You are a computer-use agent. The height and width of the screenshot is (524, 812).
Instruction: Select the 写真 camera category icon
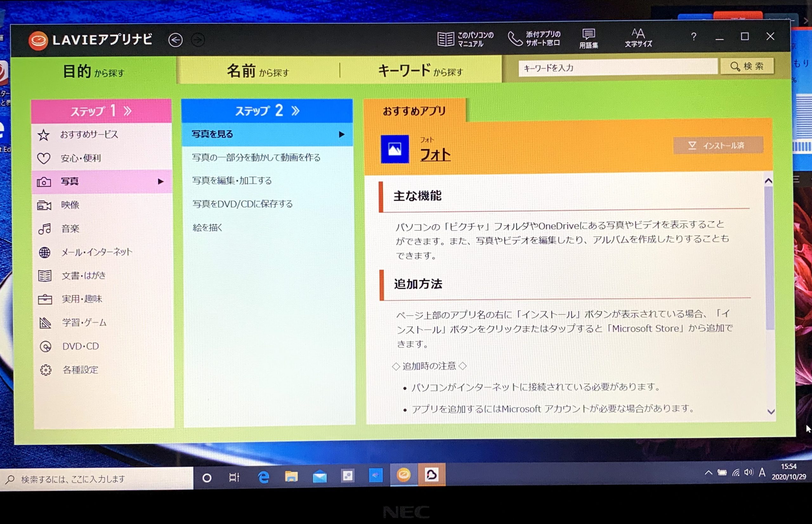point(44,182)
